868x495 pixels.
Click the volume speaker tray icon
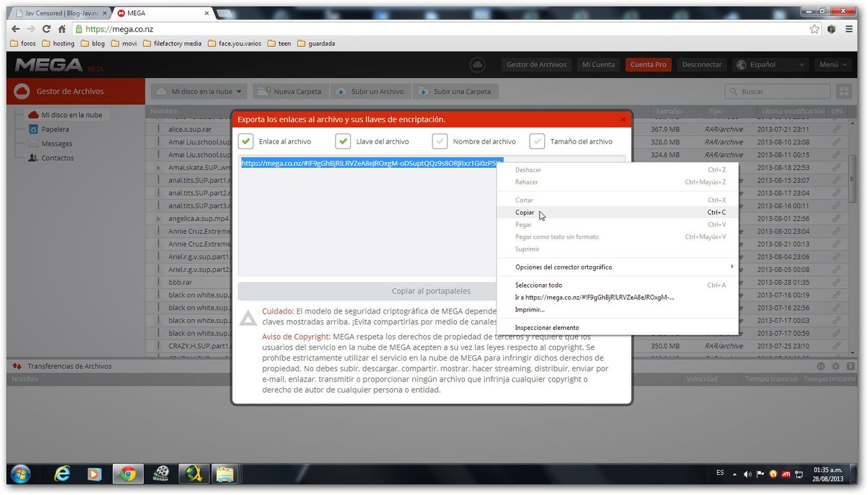tap(748, 474)
